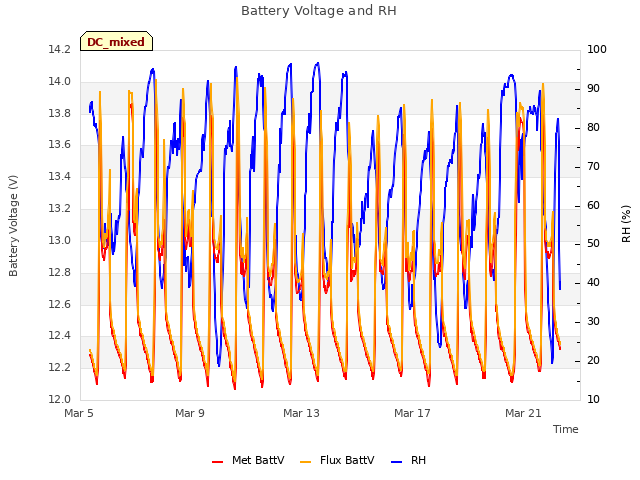Click the 12.2 voltage axis label
Viewport: 640px width, 480px height.
click(x=59, y=368)
